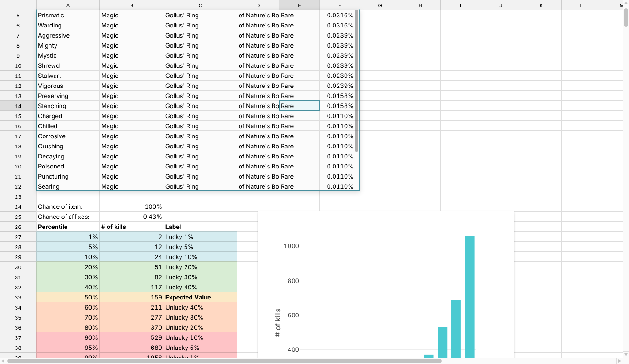Click the horizontal scrollbar thumb
Image resolution: width=629 pixels, height=364 pixels.
[x=224, y=361]
